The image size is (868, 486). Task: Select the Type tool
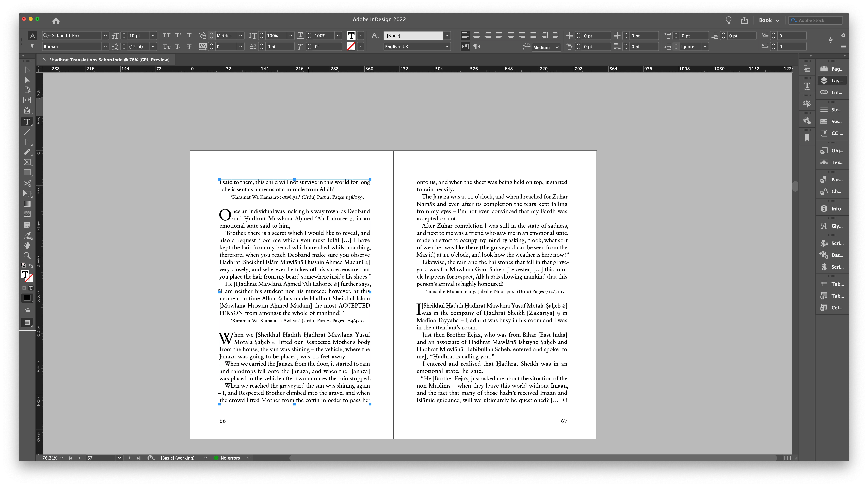(x=27, y=121)
